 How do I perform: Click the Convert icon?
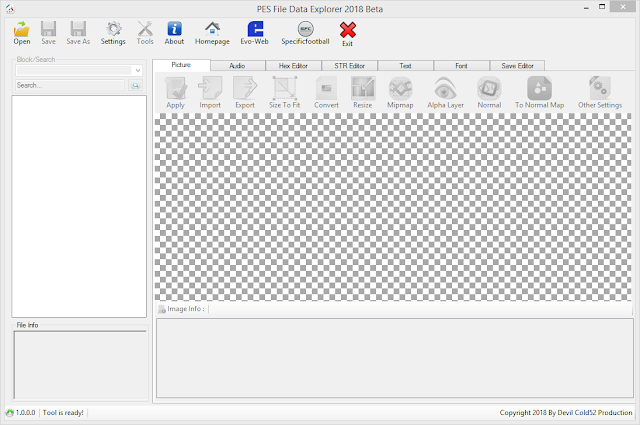point(326,88)
